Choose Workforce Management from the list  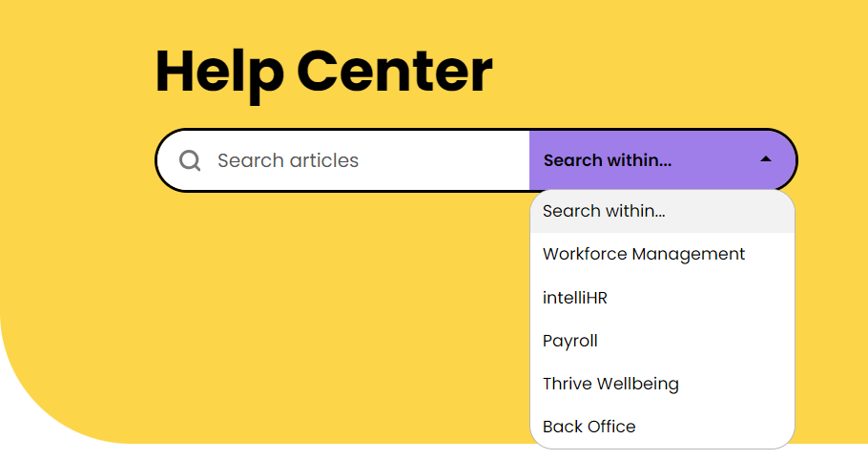[x=662, y=254]
